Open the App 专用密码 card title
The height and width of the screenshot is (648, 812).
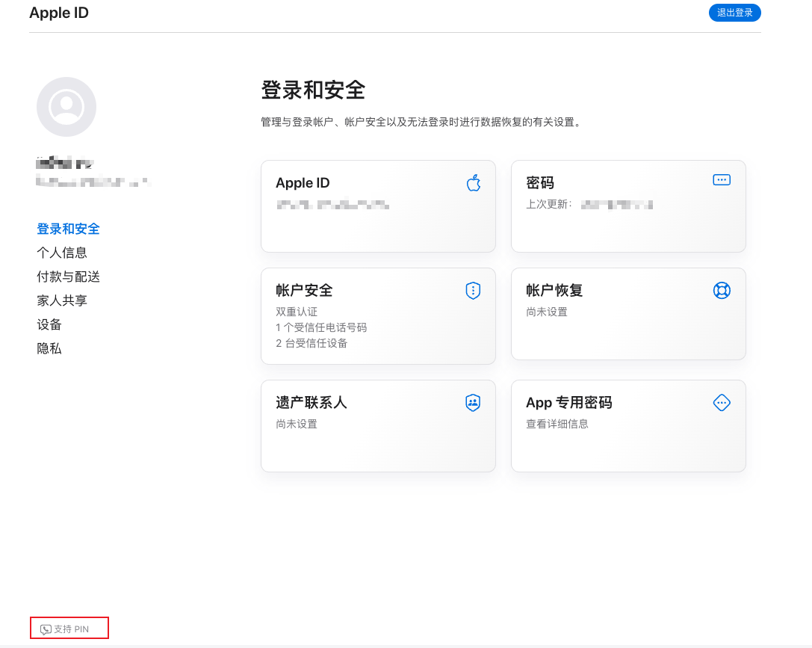(569, 402)
